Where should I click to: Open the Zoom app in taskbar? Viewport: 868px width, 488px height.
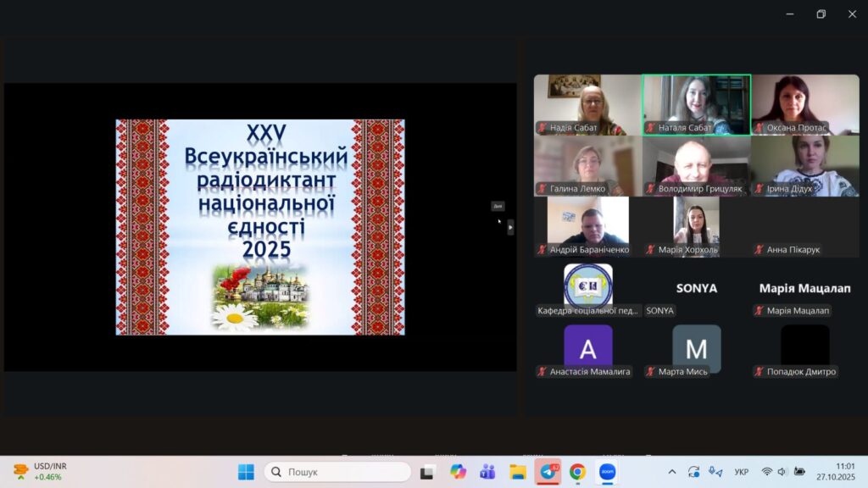(x=607, y=472)
